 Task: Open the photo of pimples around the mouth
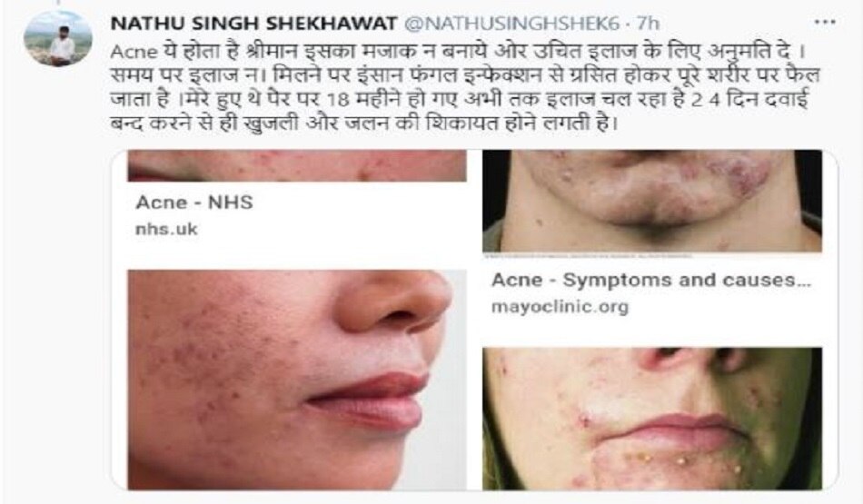[x=652, y=418]
